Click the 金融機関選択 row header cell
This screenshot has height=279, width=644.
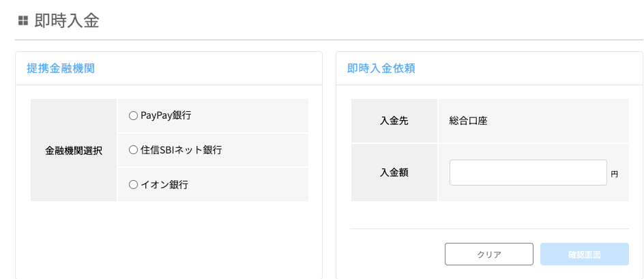(x=74, y=150)
